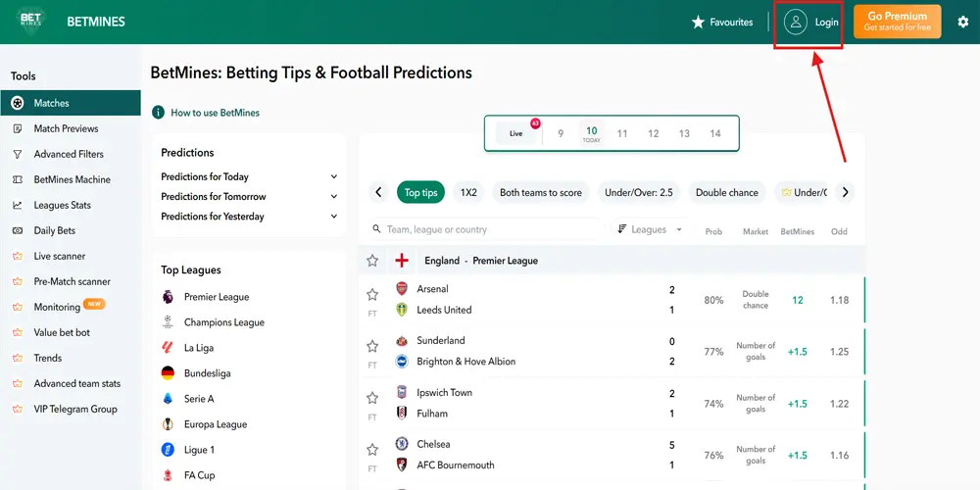
Task: Click the Go Premium button
Action: tap(898, 22)
